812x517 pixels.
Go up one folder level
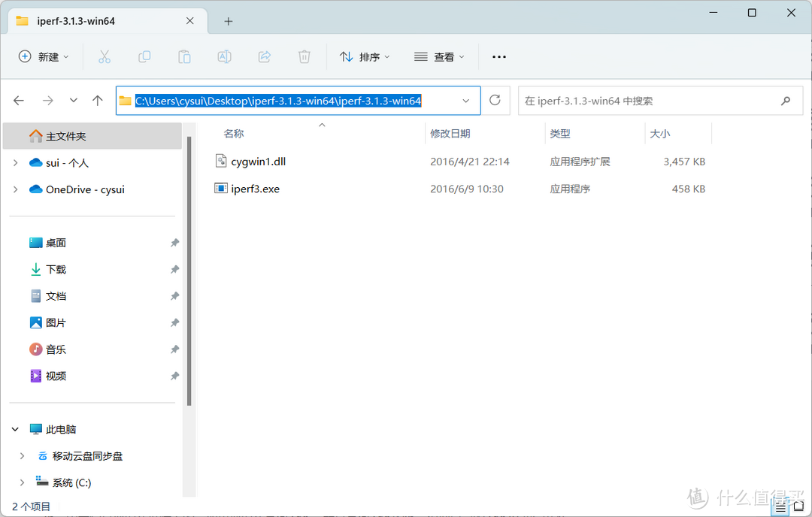click(x=97, y=101)
